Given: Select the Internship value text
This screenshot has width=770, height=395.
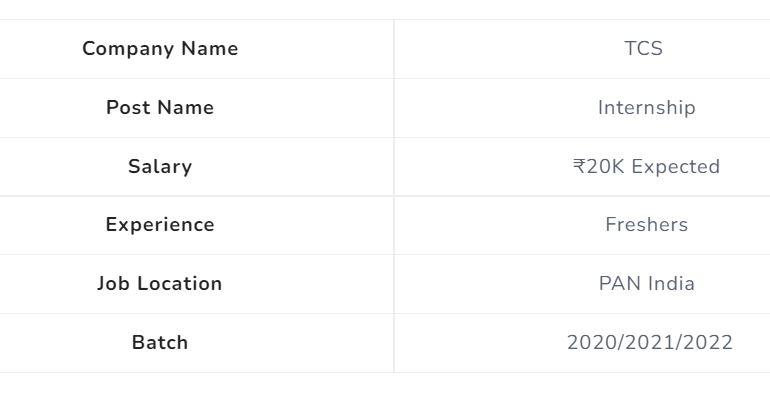Looking at the screenshot, I should point(646,108).
